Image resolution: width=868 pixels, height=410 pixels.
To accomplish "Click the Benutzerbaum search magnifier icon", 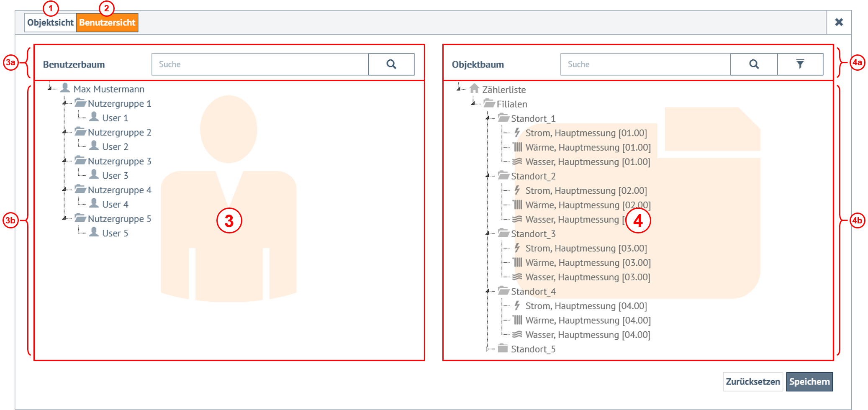I will [391, 64].
